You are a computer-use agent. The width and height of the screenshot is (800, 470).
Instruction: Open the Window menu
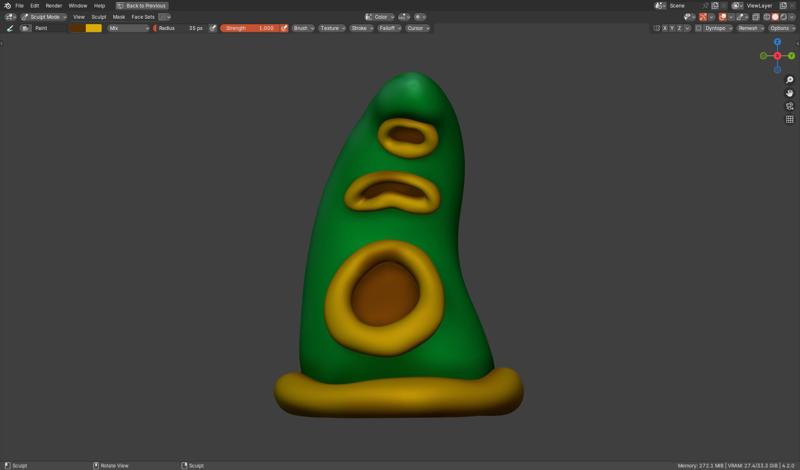[78, 6]
